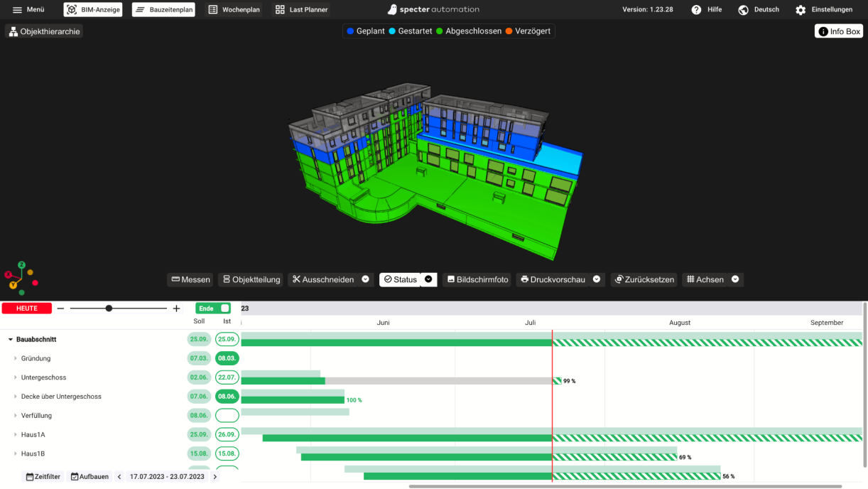Toggle the Achsen axes display

click(x=705, y=280)
